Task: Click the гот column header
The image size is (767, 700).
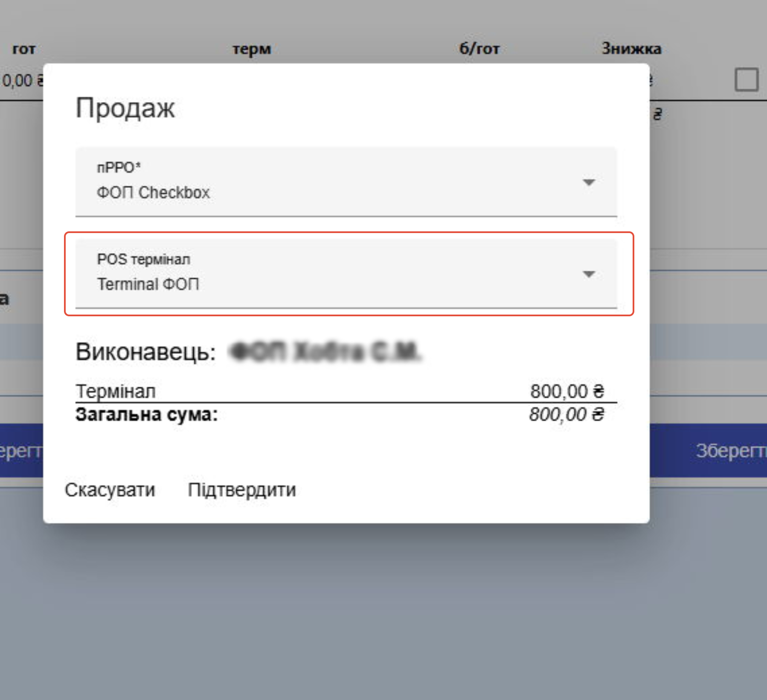Action: coord(24,49)
